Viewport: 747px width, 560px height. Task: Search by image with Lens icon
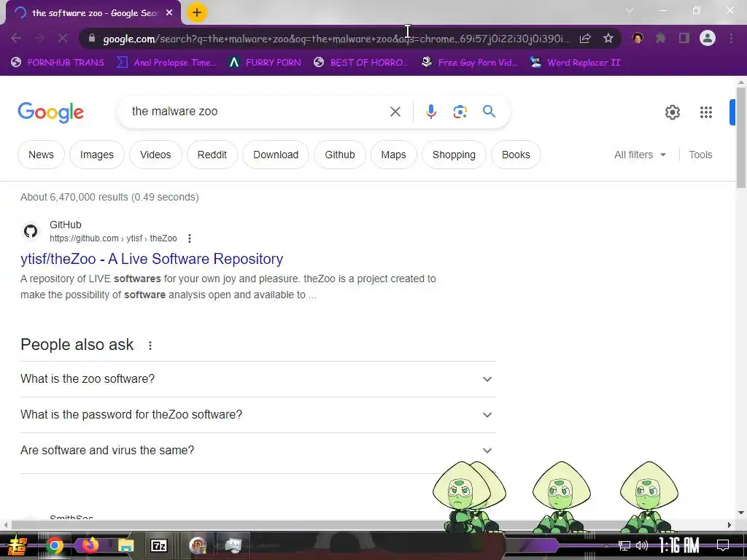[460, 112]
